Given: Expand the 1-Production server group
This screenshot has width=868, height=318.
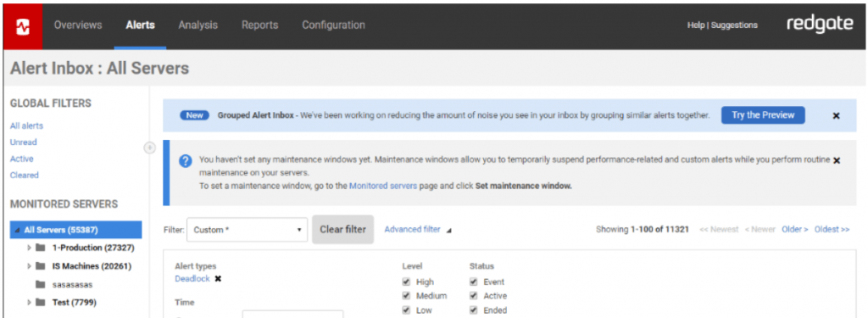Looking at the screenshot, I should [x=30, y=248].
